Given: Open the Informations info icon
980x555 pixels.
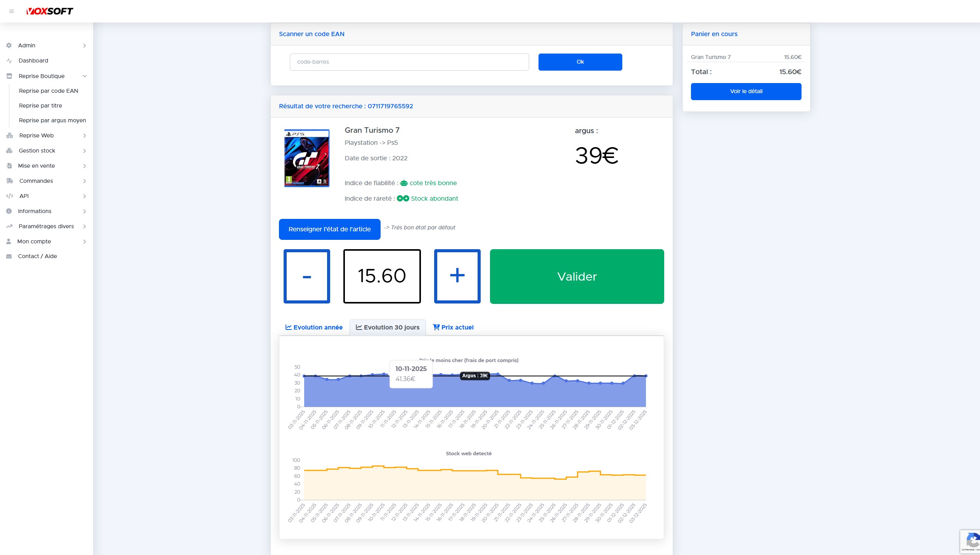Looking at the screenshot, I should point(9,211).
